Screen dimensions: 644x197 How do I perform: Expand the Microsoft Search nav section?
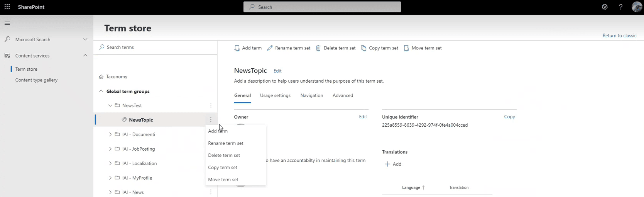pyautogui.click(x=85, y=39)
